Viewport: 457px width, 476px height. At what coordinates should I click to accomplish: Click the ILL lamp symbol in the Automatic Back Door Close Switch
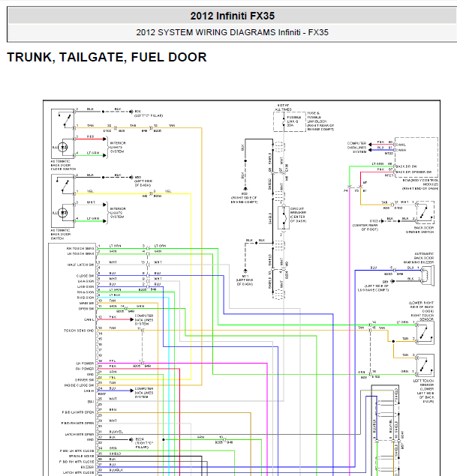[62, 147]
